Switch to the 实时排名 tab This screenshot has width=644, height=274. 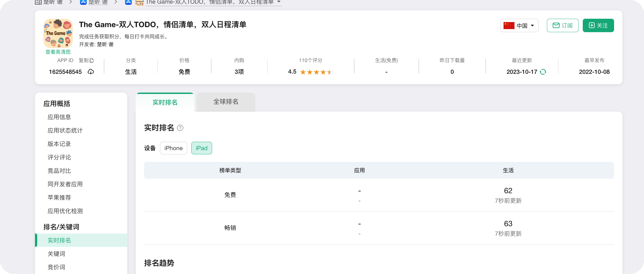[x=165, y=102]
